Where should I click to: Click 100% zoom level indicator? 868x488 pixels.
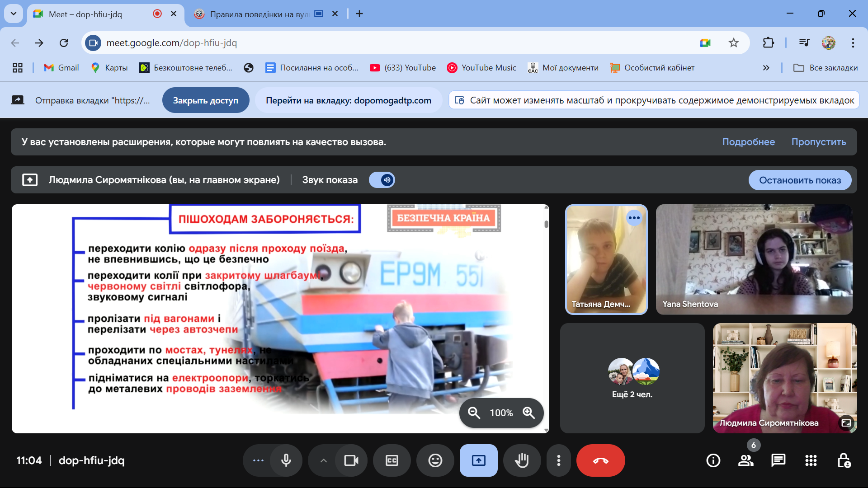pos(501,413)
